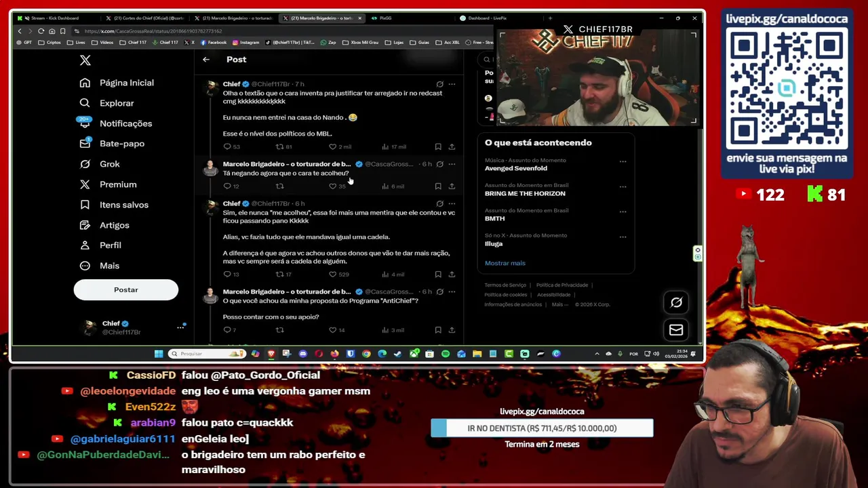The height and width of the screenshot is (488, 868).
Task: Open Política de Privacidade footer link
Action: pyautogui.click(x=562, y=285)
